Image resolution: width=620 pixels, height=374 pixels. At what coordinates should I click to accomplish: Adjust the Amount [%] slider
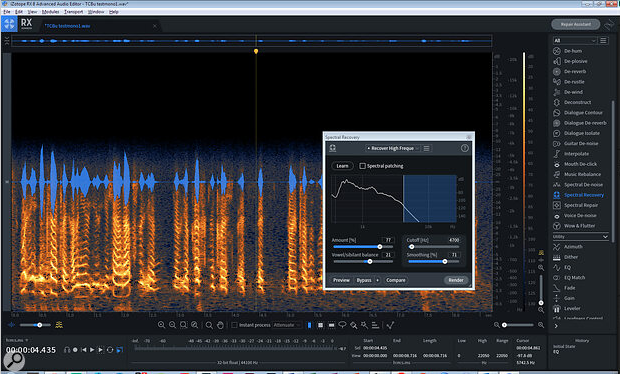363,247
